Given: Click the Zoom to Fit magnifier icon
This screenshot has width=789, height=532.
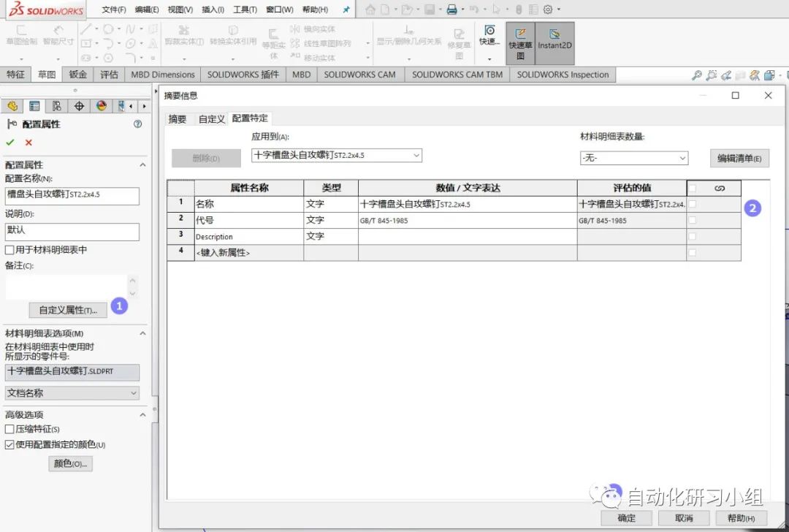Looking at the screenshot, I should (697, 75).
